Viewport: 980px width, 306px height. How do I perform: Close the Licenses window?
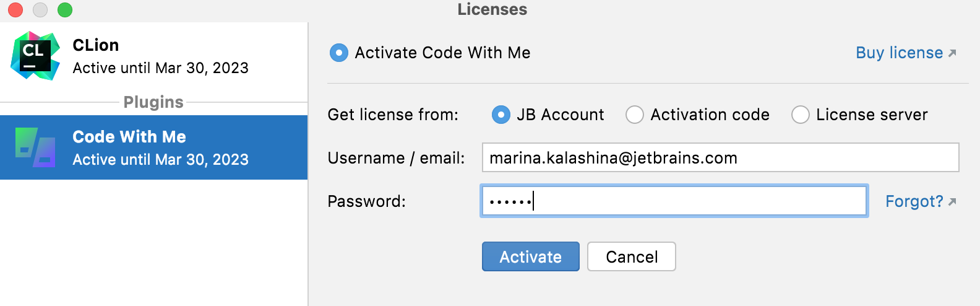point(15,10)
